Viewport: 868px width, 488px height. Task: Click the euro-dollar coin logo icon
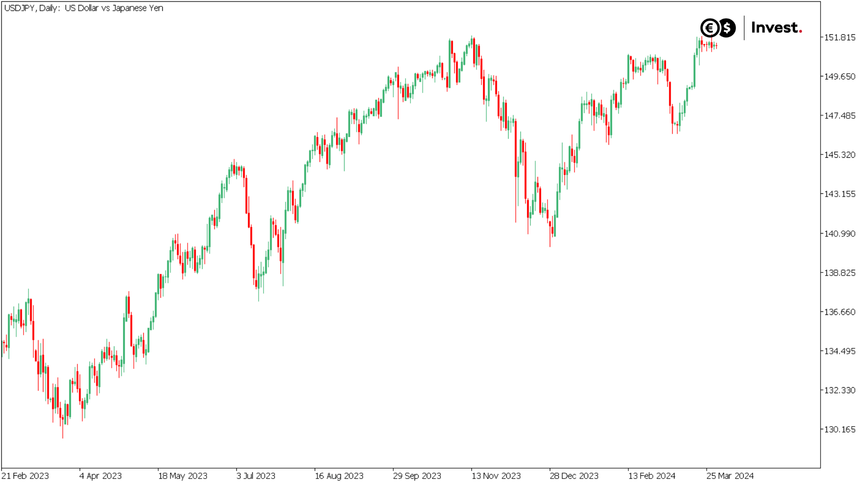(718, 28)
